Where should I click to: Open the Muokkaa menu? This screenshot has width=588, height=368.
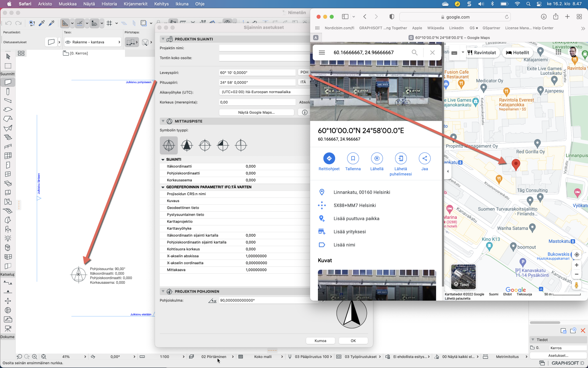click(68, 4)
